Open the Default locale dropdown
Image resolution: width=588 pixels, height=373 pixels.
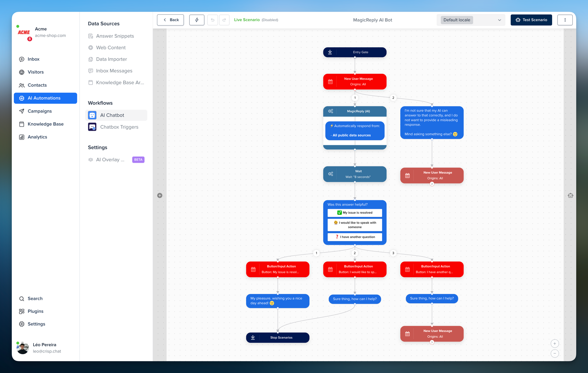pyautogui.click(x=471, y=20)
